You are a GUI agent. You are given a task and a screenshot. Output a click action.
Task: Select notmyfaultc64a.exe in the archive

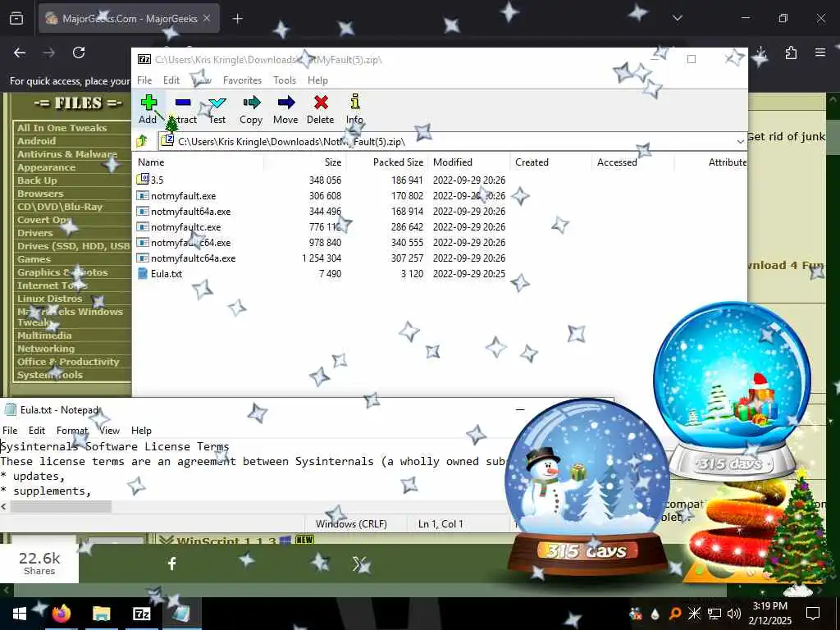click(194, 258)
